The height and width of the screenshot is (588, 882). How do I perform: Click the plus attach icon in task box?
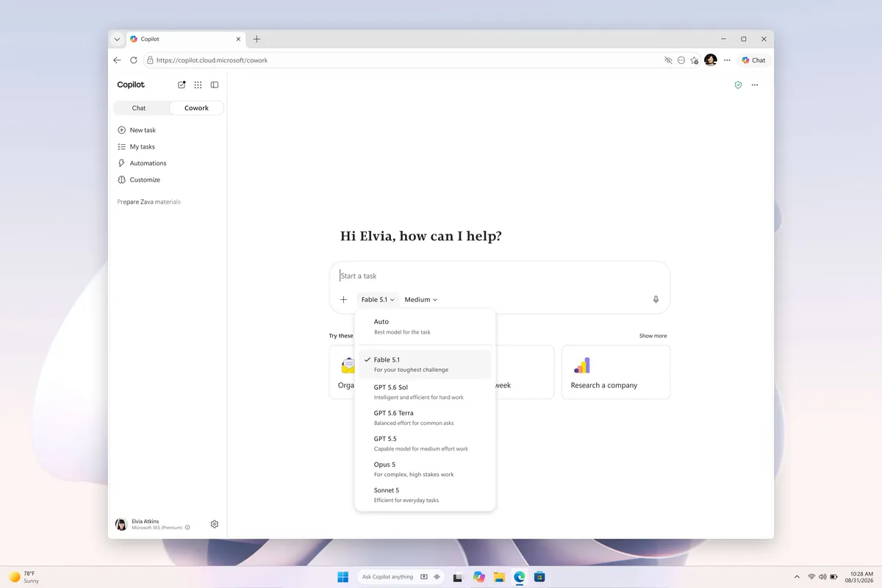point(343,299)
